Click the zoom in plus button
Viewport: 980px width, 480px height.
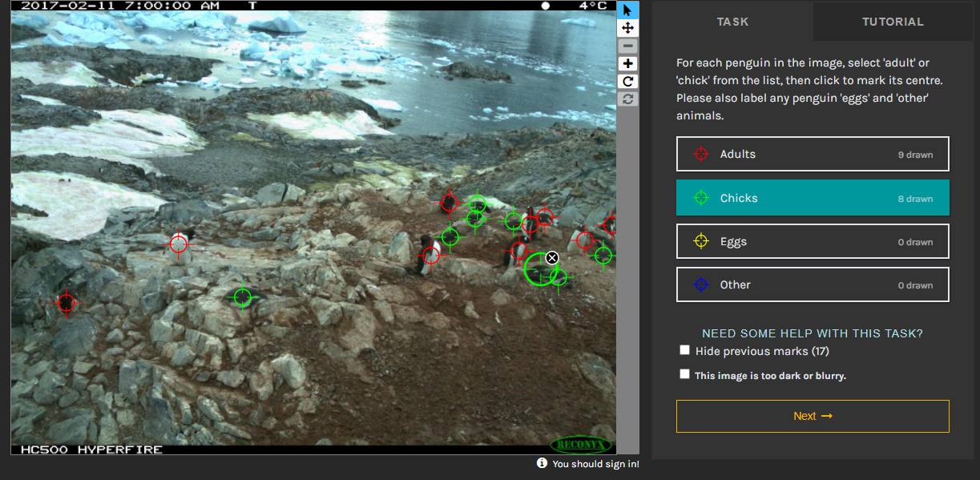[628, 63]
